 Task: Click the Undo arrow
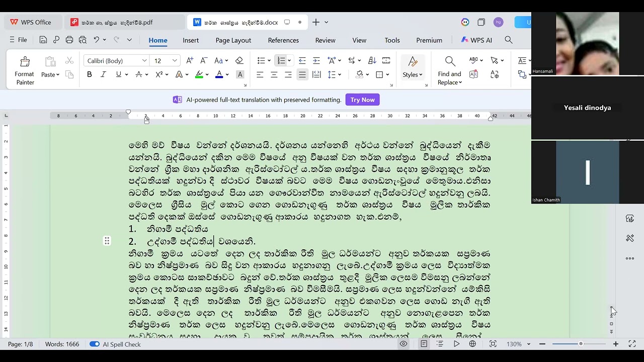coord(96,40)
